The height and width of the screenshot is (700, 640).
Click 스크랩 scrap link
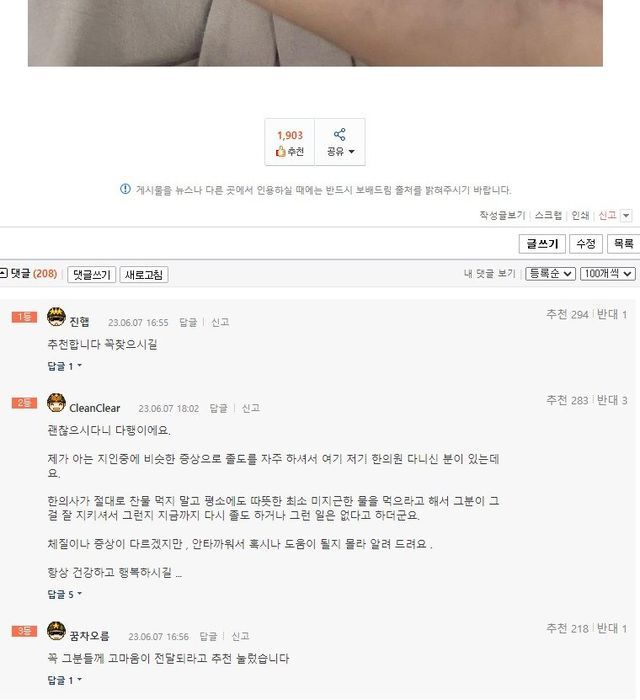548,215
